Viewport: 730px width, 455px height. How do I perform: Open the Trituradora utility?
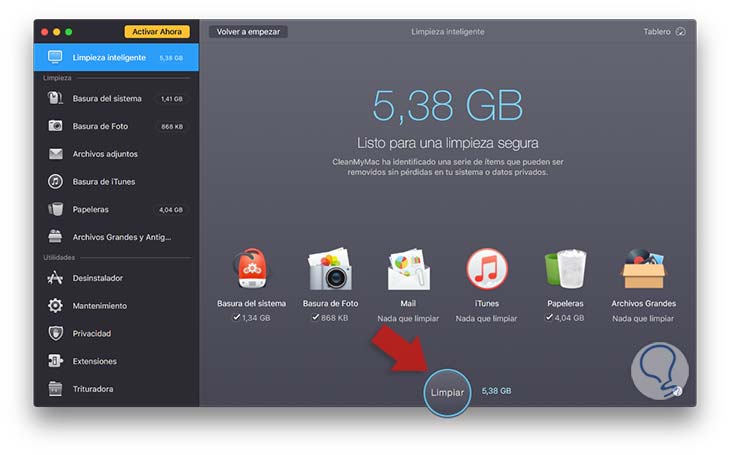[x=116, y=389]
